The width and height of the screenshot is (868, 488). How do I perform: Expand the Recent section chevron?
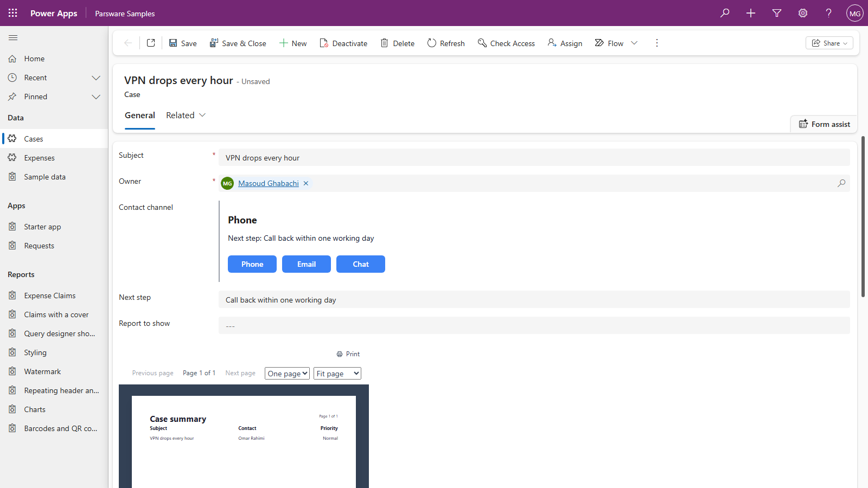pyautogui.click(x=96, y=78)
